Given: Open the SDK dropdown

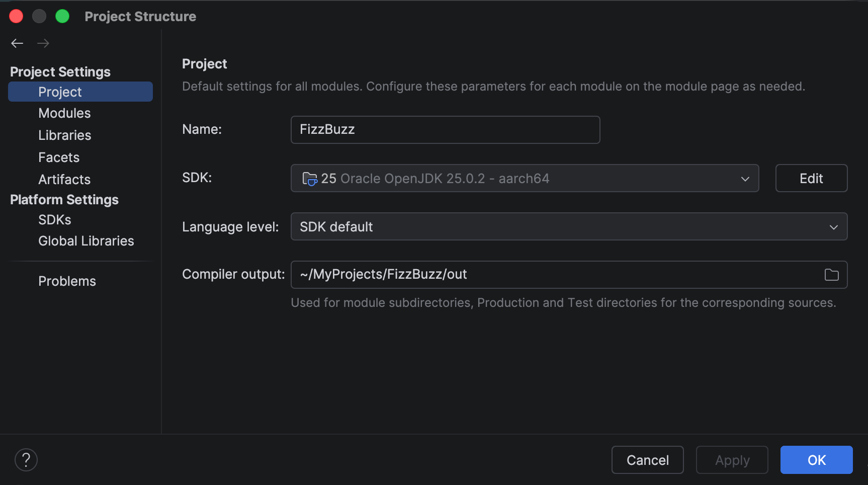Looking at the screenshot, I should tap(525, 178).
